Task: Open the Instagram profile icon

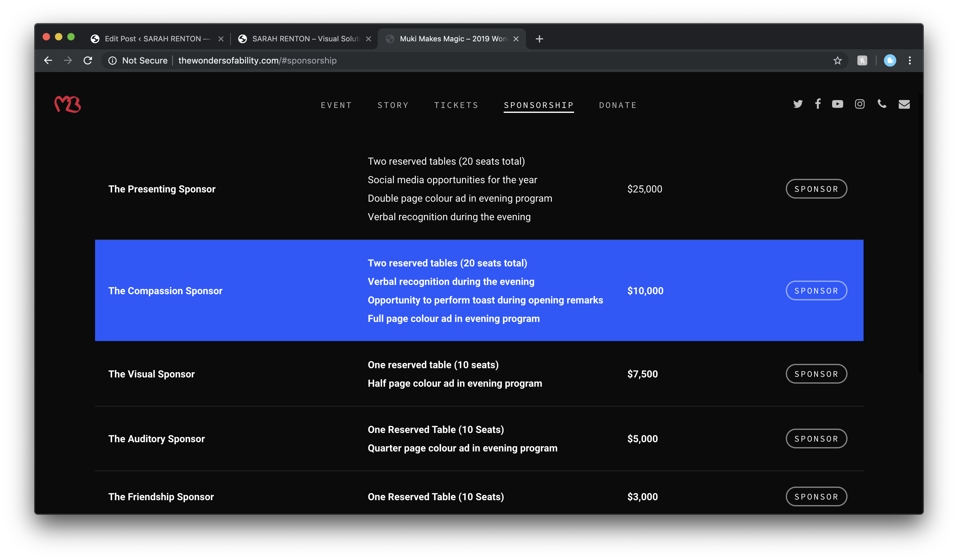Action: click(860, 104)
